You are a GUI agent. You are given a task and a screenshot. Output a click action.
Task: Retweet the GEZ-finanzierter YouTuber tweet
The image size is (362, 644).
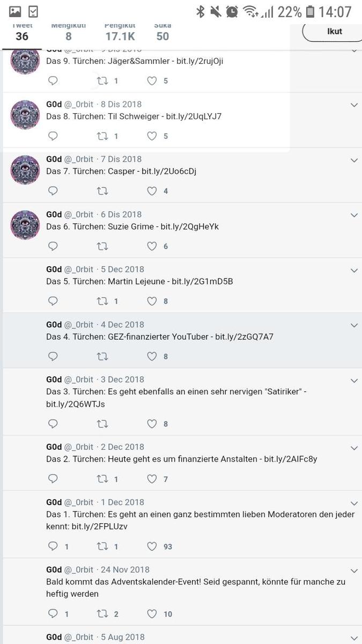[x=102, y=356]
